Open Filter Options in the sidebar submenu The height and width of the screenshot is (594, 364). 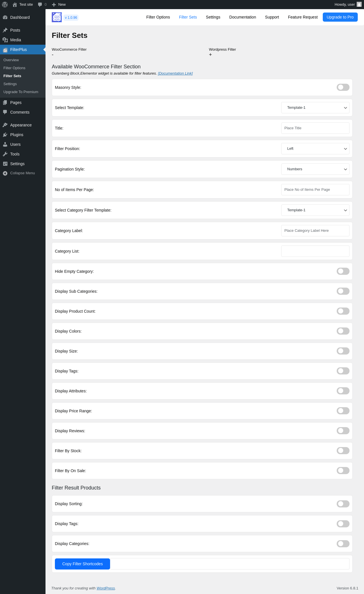(15, 68)
